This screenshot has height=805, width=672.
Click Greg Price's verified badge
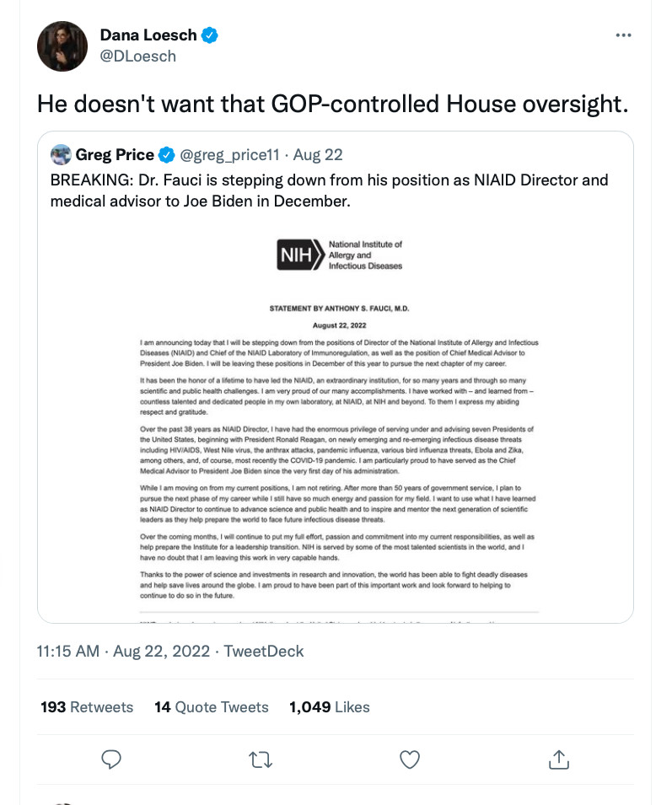[167, 155]
